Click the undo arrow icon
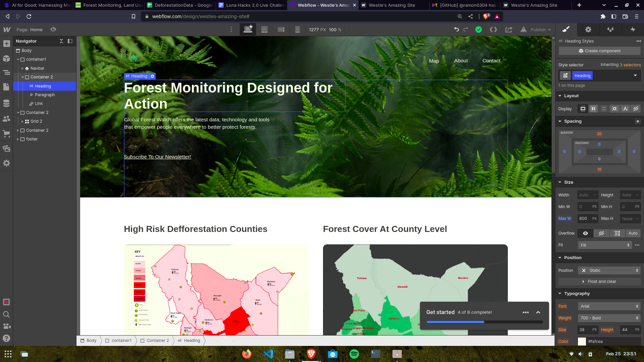This screenshot has width=644, height=362. coord(457,29)
